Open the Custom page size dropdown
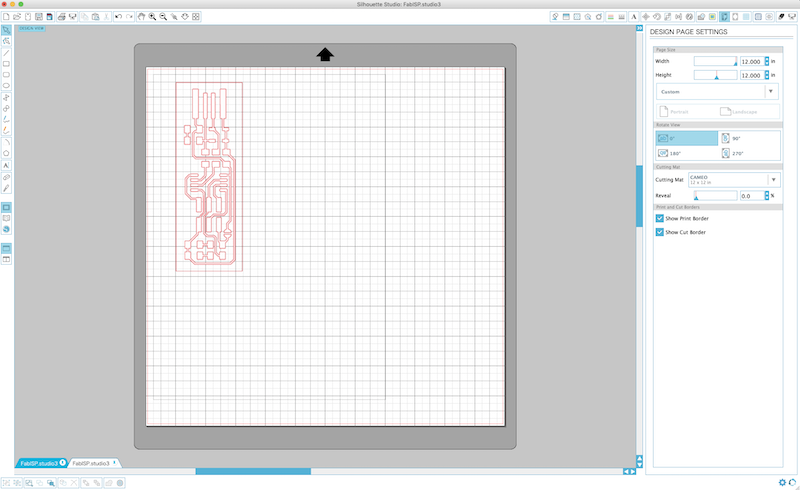 coord(717,92)
